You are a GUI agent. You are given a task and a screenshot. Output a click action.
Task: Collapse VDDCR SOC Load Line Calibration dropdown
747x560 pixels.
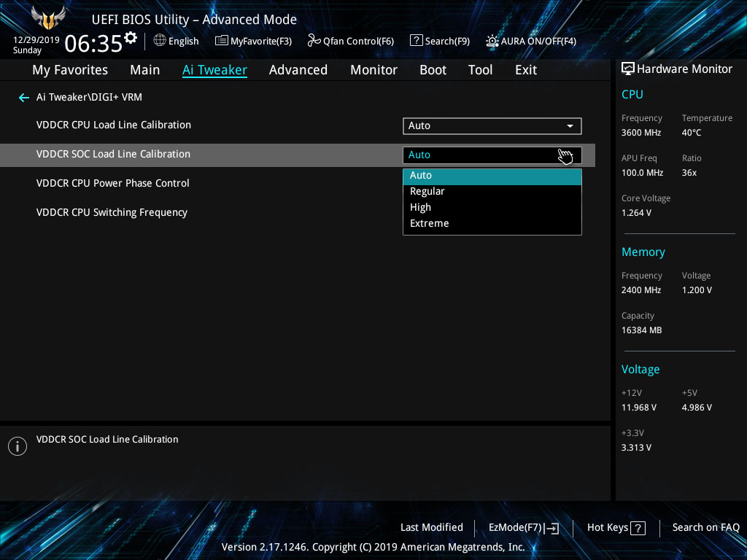492,155
